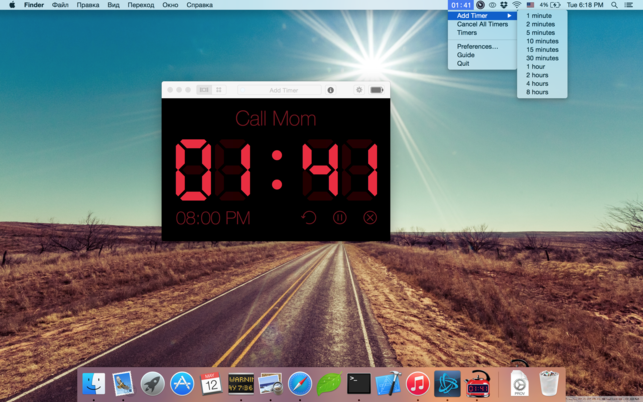This screenshot has width=643, height=402.
Task: Switch to single timer view mode
Action: [x=204, y=90]
